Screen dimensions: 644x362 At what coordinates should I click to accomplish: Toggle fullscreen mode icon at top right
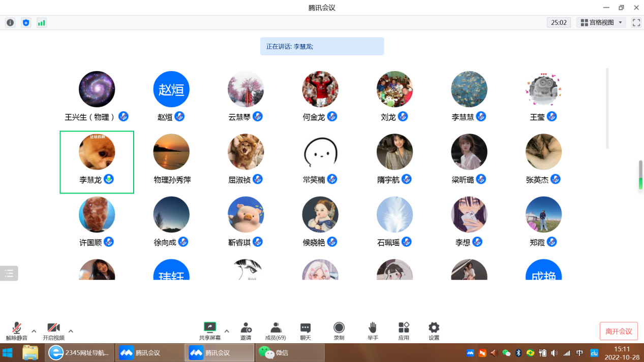click(x=636, y=23)
